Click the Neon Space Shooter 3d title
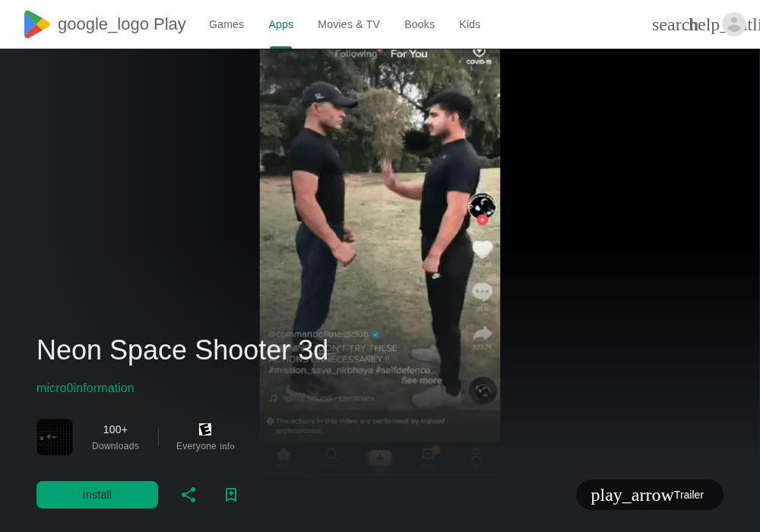The height and width of the screenshot is (532, 760). pos(182,350)
